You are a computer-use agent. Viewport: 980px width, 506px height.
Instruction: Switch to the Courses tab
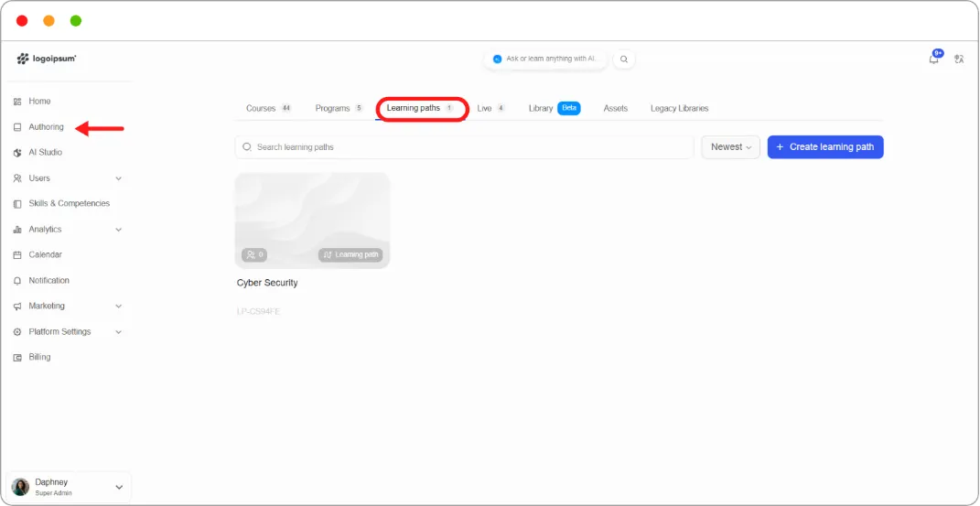269,108
